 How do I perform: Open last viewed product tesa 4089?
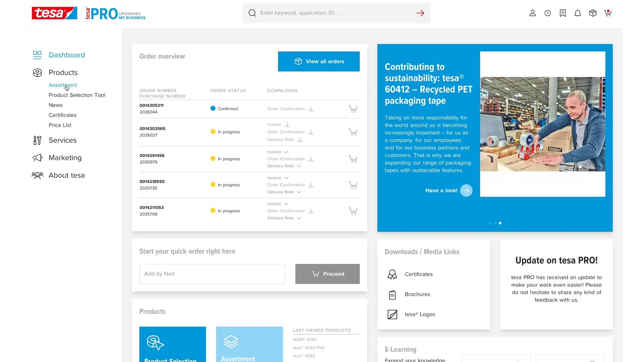point(304,356)
